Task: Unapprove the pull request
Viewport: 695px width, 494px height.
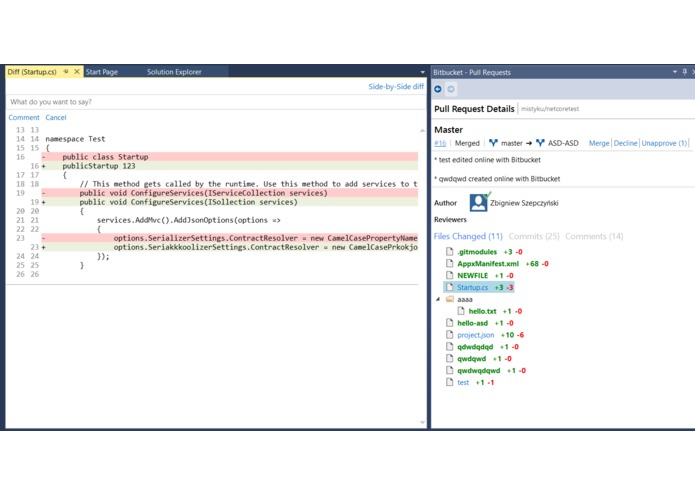Action: pyautogui.click(x=664, y=143)
